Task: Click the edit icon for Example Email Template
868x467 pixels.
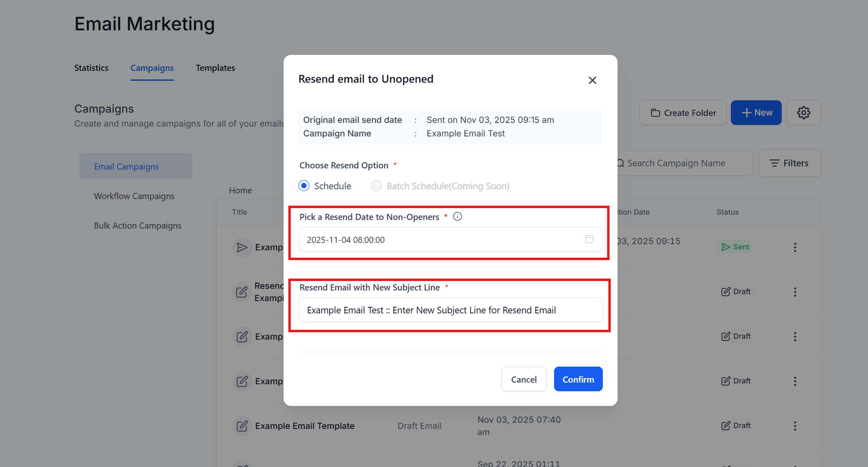Action: (x=242, y=426)
